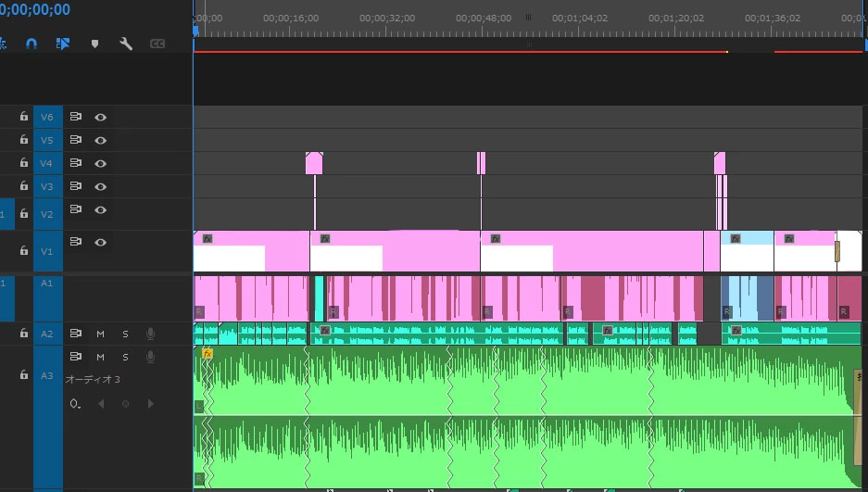
Task: Toggle track lock on V6
Action: 24,116
